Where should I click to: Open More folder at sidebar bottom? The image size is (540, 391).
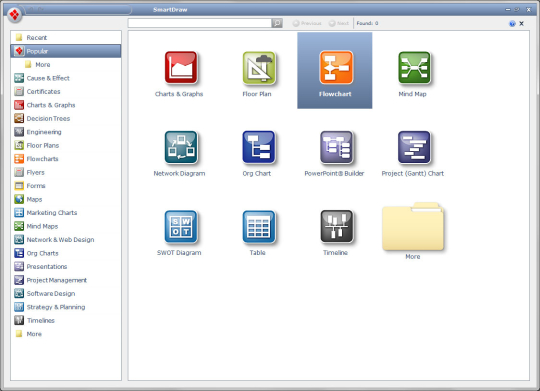66,333
